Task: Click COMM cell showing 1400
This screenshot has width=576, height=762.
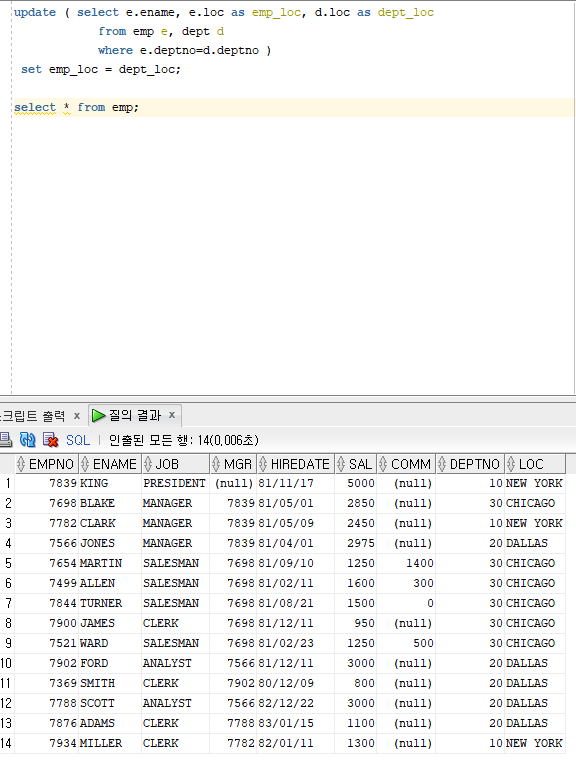Action: pos(406,563)
